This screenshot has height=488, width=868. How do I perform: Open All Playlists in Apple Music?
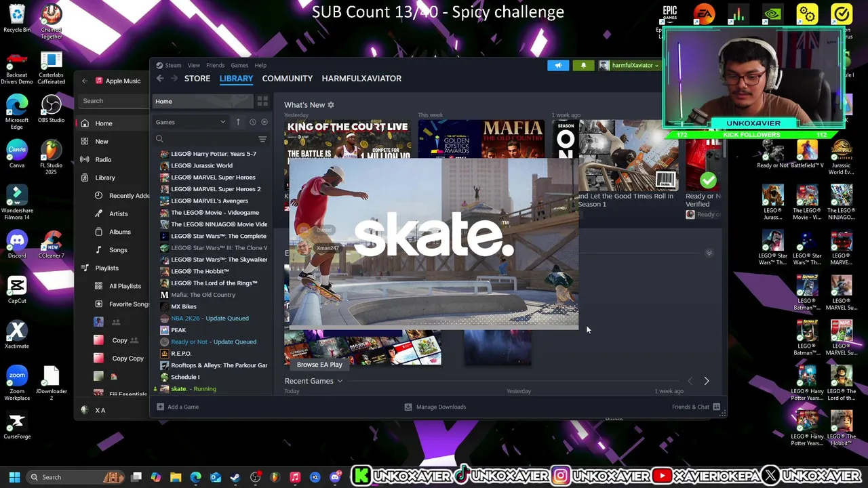click(125, 286)
